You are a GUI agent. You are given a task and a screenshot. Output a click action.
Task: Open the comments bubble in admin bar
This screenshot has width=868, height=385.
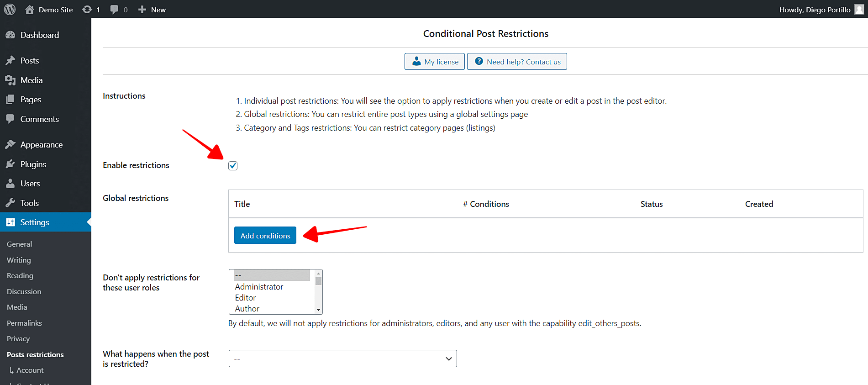pyautogui.click(x=114, y=10)
